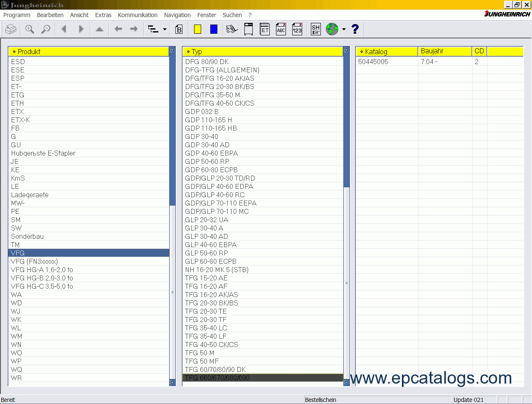This screenshot has height=404, width=532.
Task: Click the SH pointer icon
Action: pyautogui.click(x=316, y=29)
